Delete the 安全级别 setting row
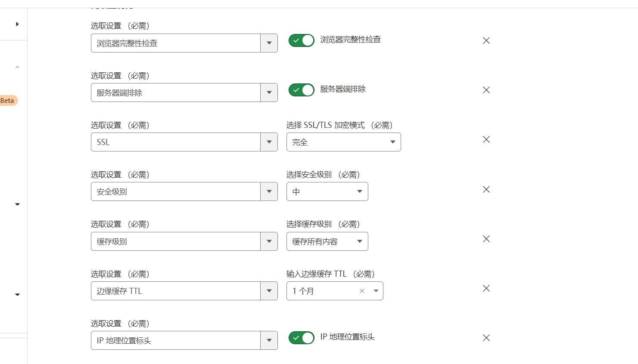Image resolution: width=638 pixels, height=364 pixels. click(486, 189)
